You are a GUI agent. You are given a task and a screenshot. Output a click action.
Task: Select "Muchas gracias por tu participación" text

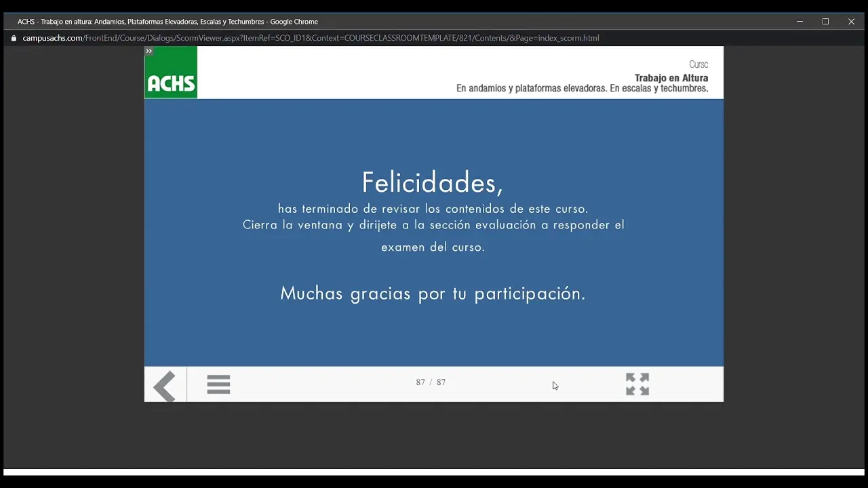pos(433,293)
